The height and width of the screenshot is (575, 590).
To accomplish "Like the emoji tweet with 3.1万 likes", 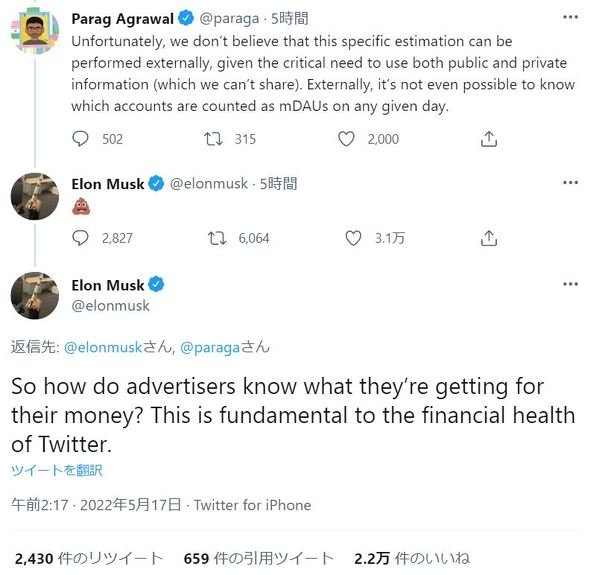I will pyautogui.click(x=353, y=238).
